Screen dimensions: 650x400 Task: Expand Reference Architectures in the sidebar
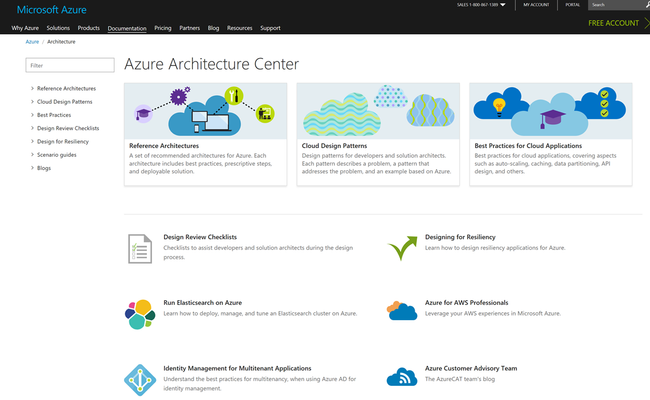click(32, 88)
